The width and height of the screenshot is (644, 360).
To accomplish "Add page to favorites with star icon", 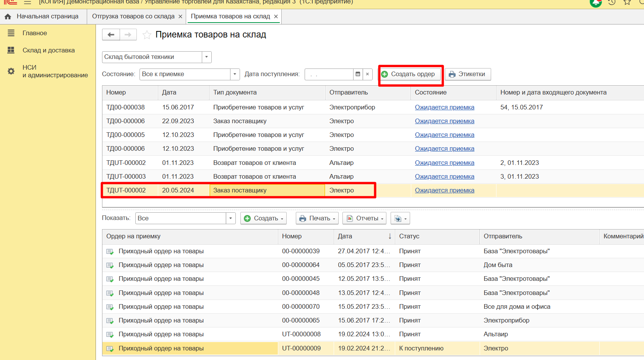I will click(147, 35).
